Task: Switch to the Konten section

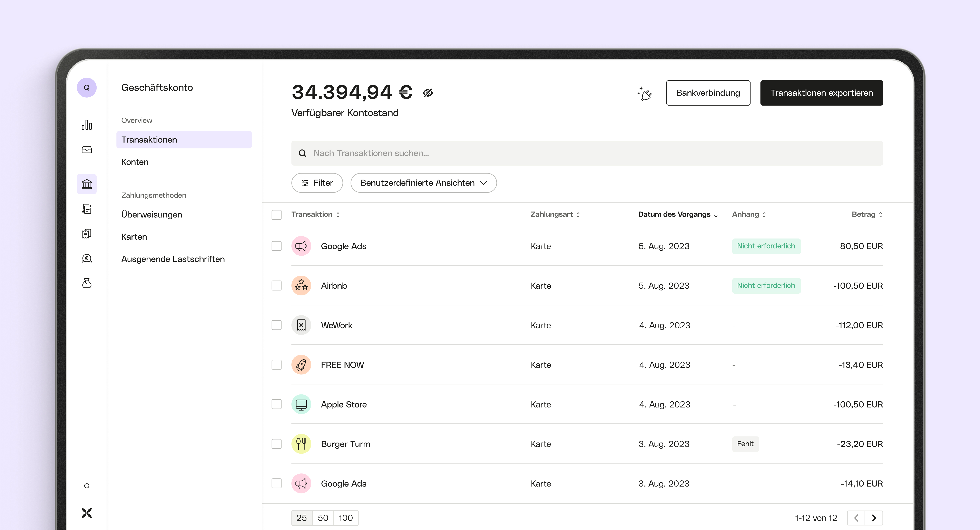Action: click(135, 162)
